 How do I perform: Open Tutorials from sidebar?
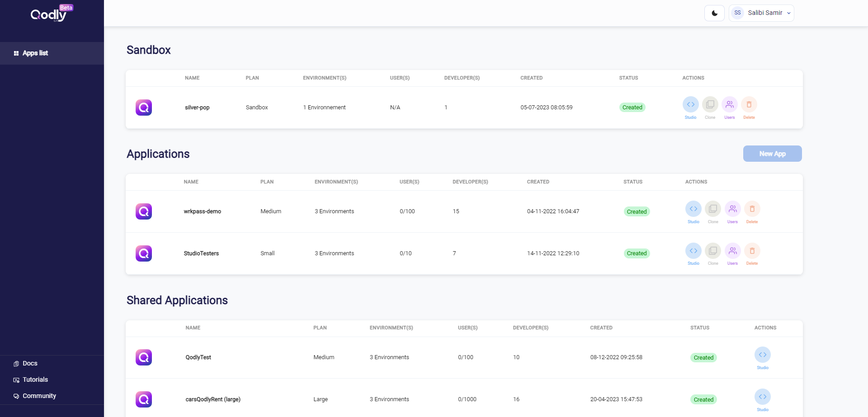pos(31,380)
